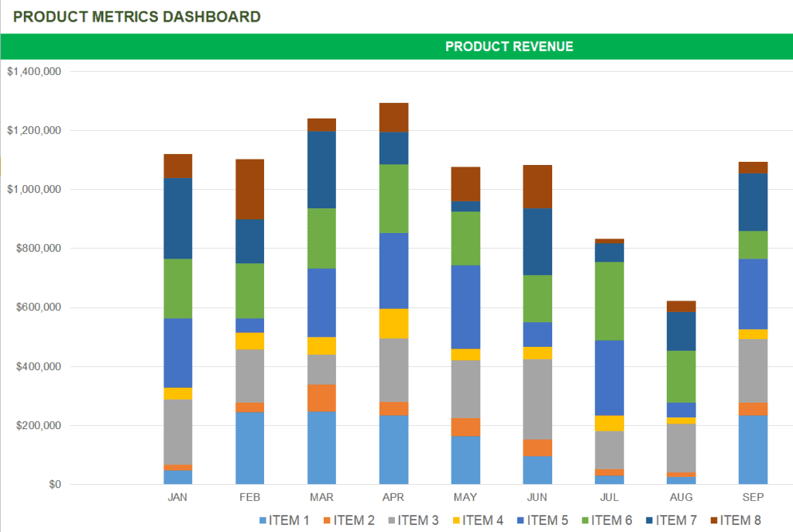The height and width of the screenshot is (532, 793).
Task: Select the $1,400,000 axis value
Action: point(34,71)
